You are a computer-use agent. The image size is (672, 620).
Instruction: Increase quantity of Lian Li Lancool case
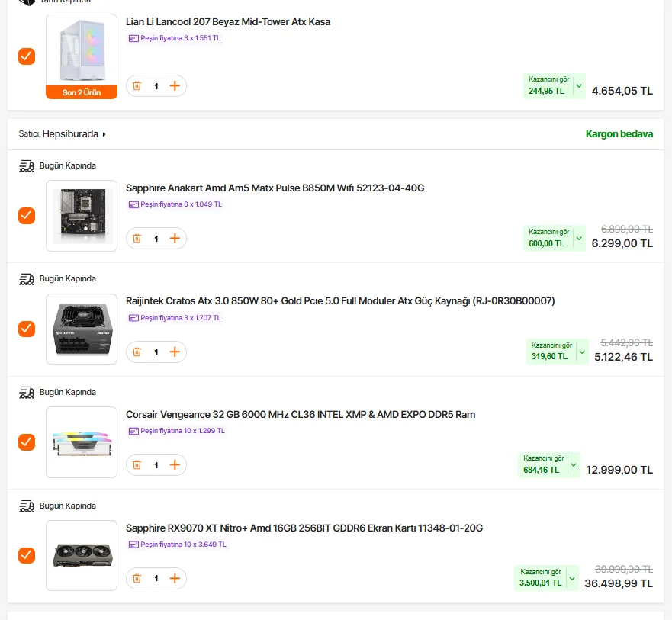[175, 86]
